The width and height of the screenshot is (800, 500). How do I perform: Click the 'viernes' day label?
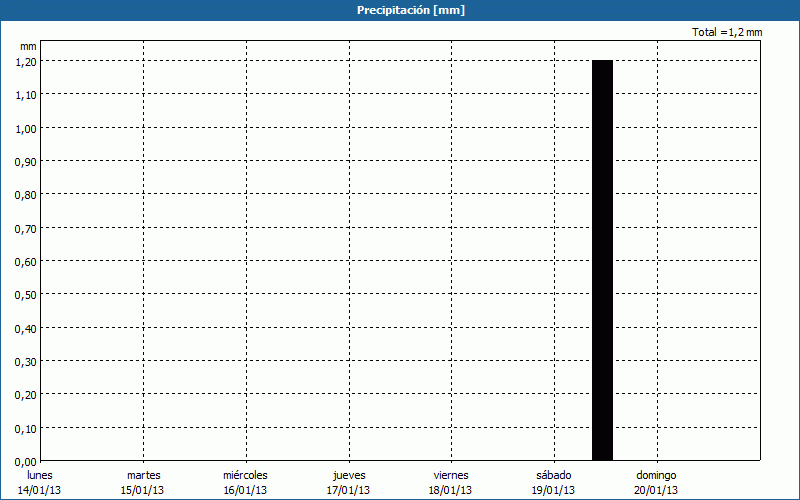(x=450, y=475)
